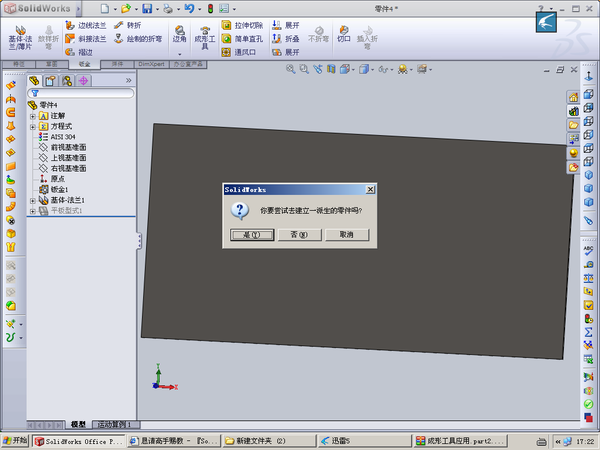This screenshot has width=600, height=450.
Task: Open 迅雷5 from the taskbar
Action: [365, 441]
